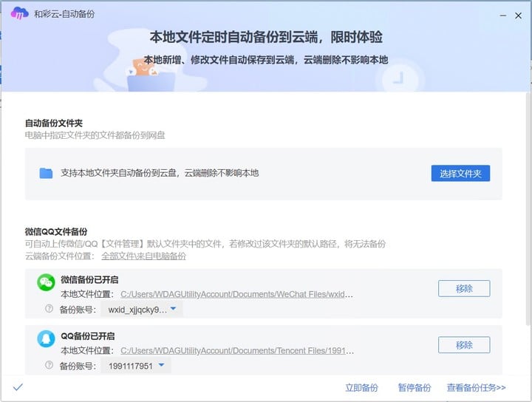
Task: Click the 立即备份 link
Action: pos(361,387)
